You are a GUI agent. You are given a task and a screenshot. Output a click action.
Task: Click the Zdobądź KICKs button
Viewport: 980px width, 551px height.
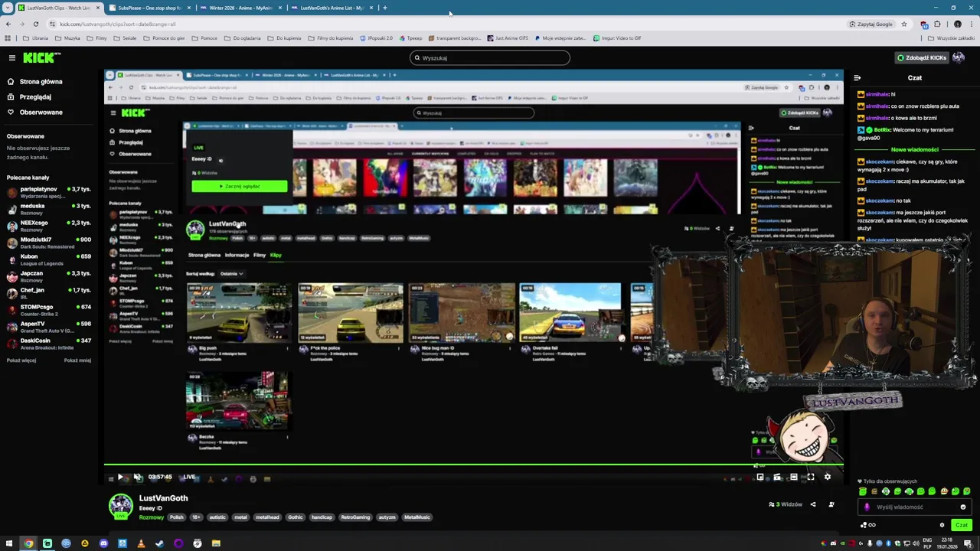[x=921, y=57]
